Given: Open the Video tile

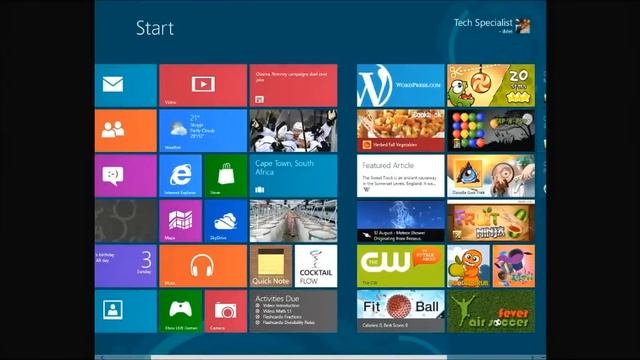Looking at the screenshot, I should [x=203, y=85].
